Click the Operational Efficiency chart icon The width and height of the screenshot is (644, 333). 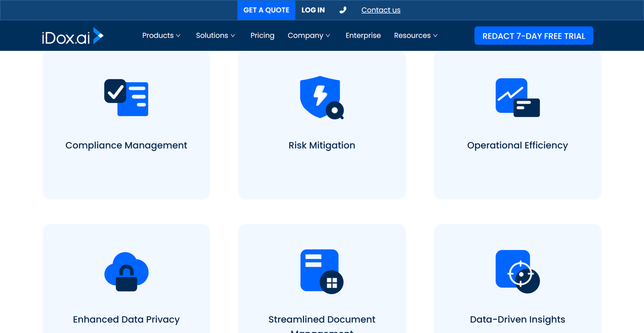[x=518, y=98]
